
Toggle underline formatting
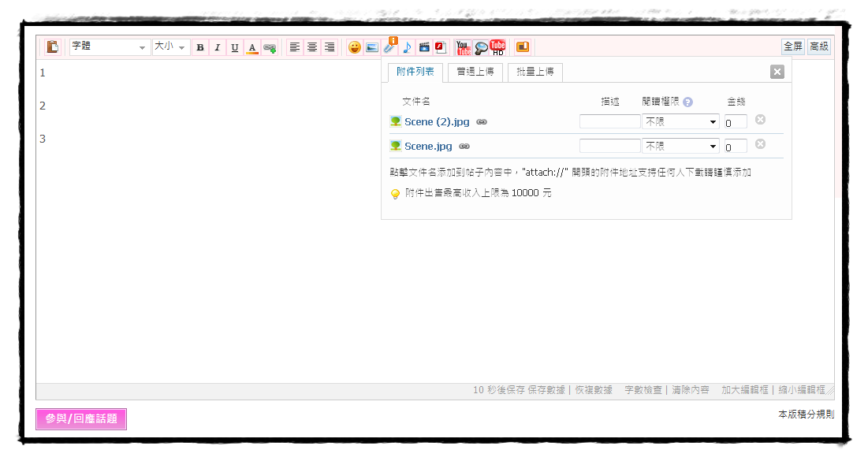[x=235, y=47]
